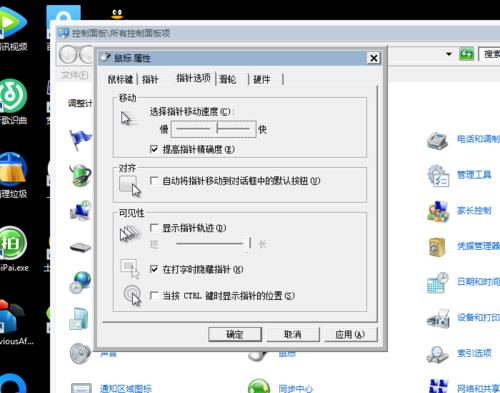Click the 通知区域图标 icon
The image size is (500, 393).
pos(81,387)
